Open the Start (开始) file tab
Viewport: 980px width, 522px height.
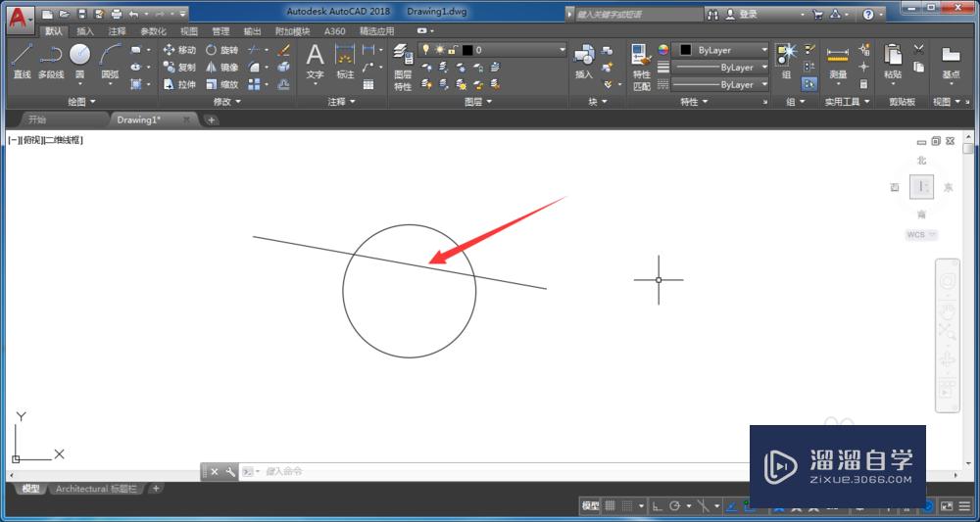(x=37, y=119)
